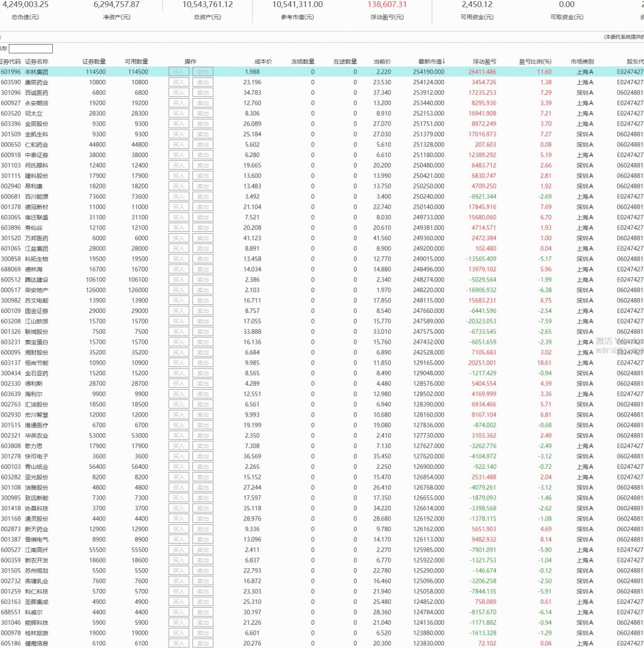The image size is (644, 648).
Task: Click 卖出 button for stock 002873
Action: point(203,529)
